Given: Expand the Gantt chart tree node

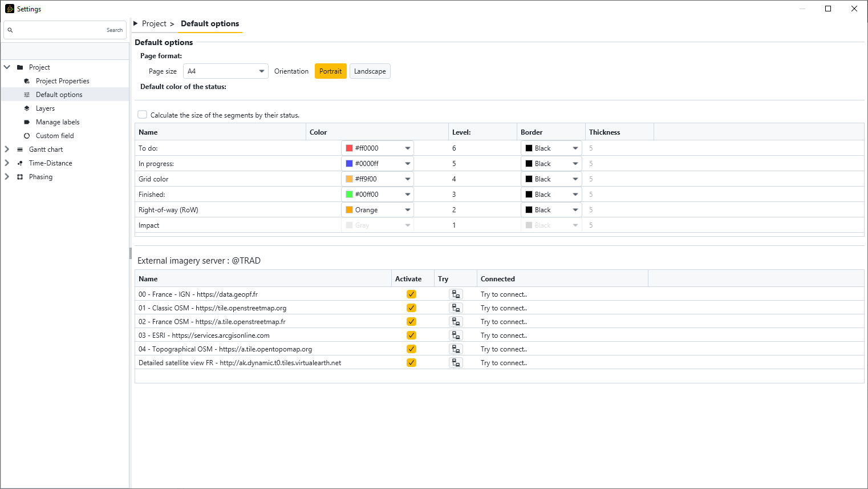Looking at the screenshot, I should point(7,149).
